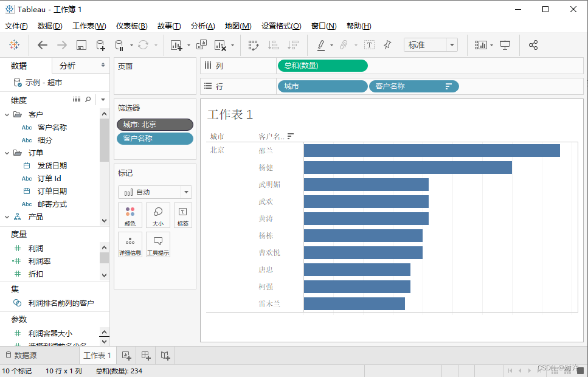Open the Show Me cards dropdown arrow

[x=492, y=46]
